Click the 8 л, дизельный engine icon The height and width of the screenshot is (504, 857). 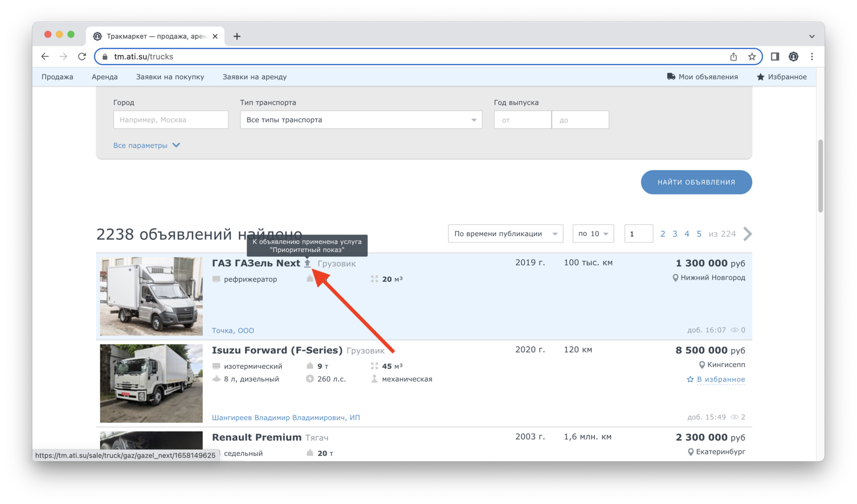pos(216,379)
